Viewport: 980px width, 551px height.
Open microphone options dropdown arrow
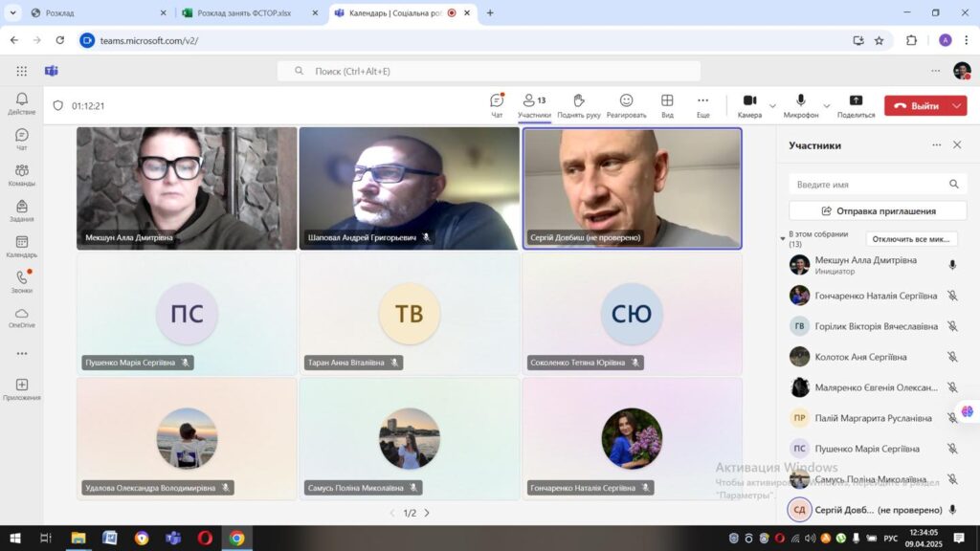(827, 106)
